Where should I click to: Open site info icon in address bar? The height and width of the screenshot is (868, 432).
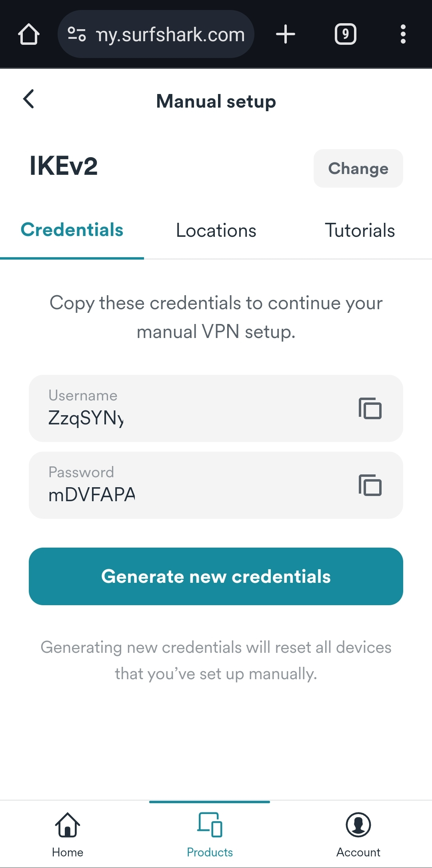pyautogui.click(x=76, y=34)
